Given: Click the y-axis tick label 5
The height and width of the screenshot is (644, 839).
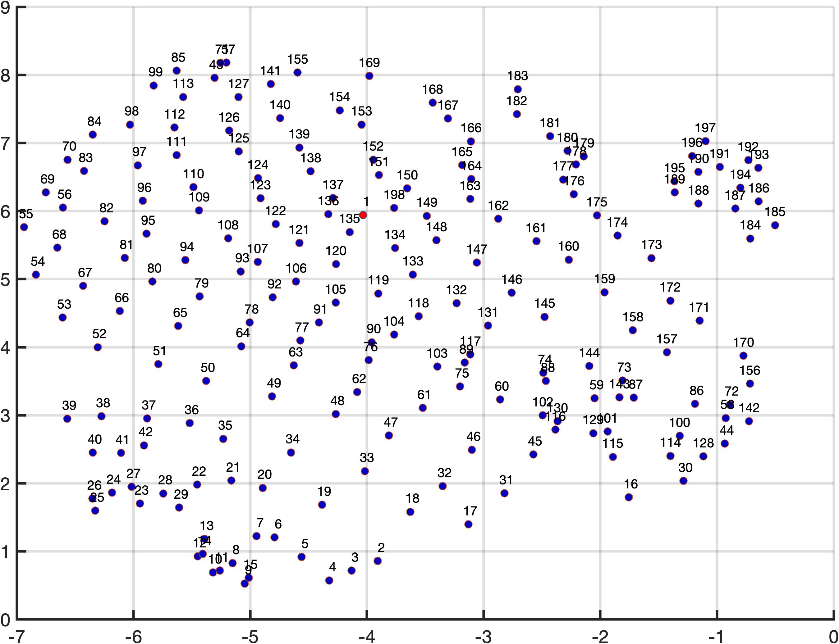Looking at the screenshot, I should pos(5,280).
